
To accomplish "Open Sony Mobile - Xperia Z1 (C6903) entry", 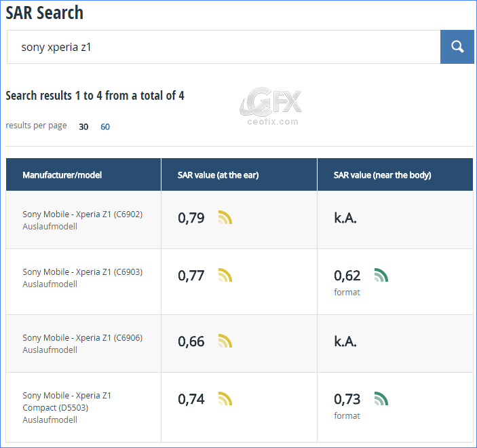I will (x=83, y=272).
